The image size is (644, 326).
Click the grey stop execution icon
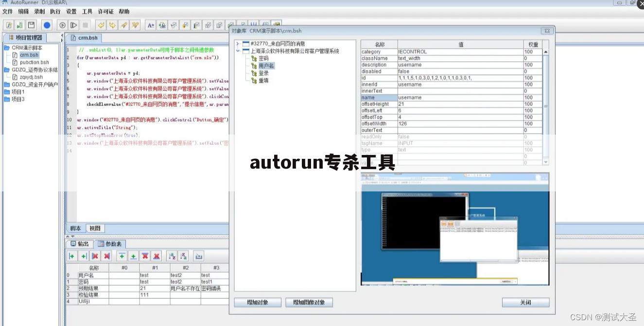(x=86, y=25)
